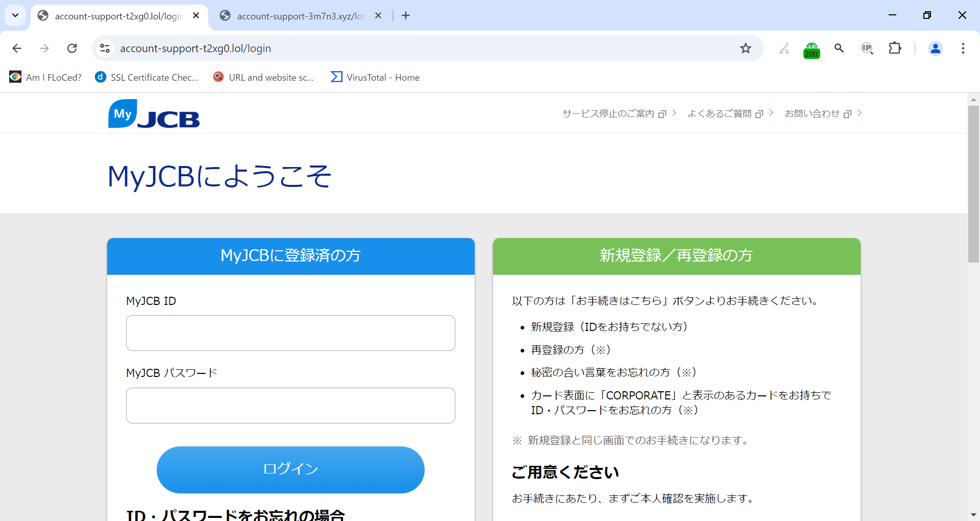
Task: Restore down the browser window
Action: click(x=927, y=15)
